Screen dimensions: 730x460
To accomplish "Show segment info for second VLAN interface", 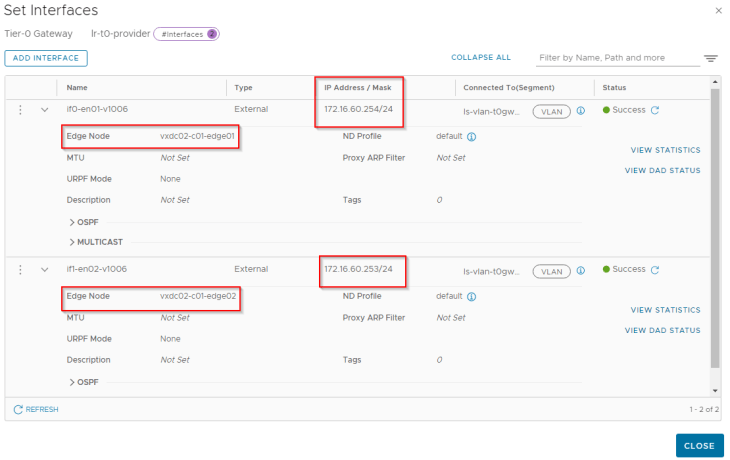I will click(x=581, y=271).
